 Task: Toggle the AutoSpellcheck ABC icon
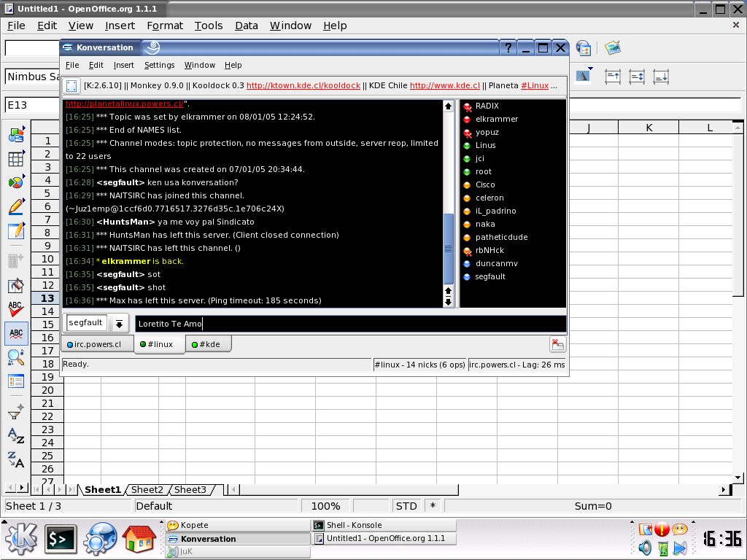pyautogui.click(x=16, y=333)
